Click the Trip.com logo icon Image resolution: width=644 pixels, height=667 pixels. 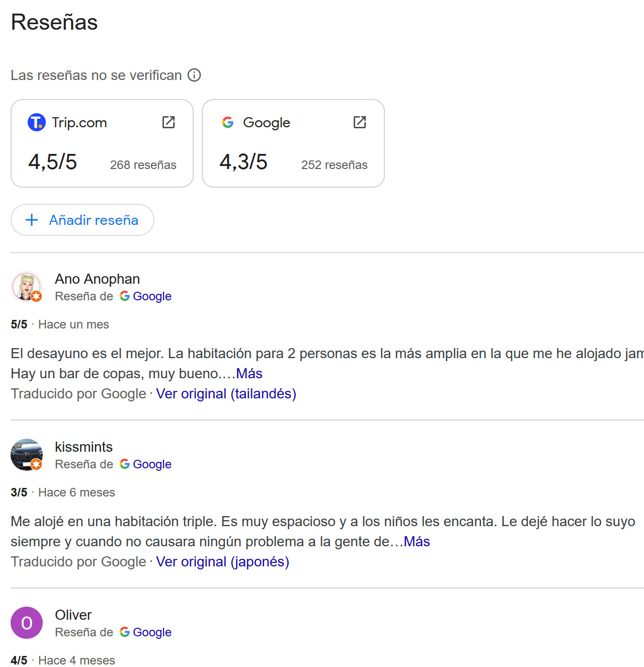tap(36, 122)
